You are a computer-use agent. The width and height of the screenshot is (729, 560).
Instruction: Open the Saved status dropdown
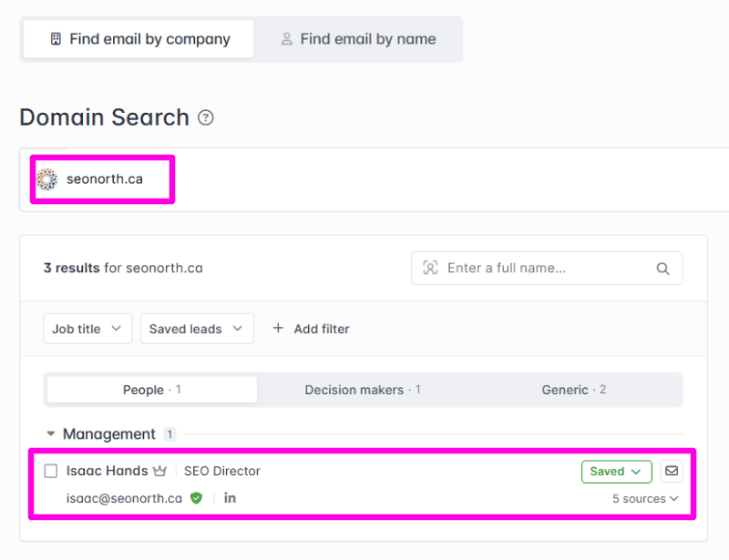(x=617, y=472)
